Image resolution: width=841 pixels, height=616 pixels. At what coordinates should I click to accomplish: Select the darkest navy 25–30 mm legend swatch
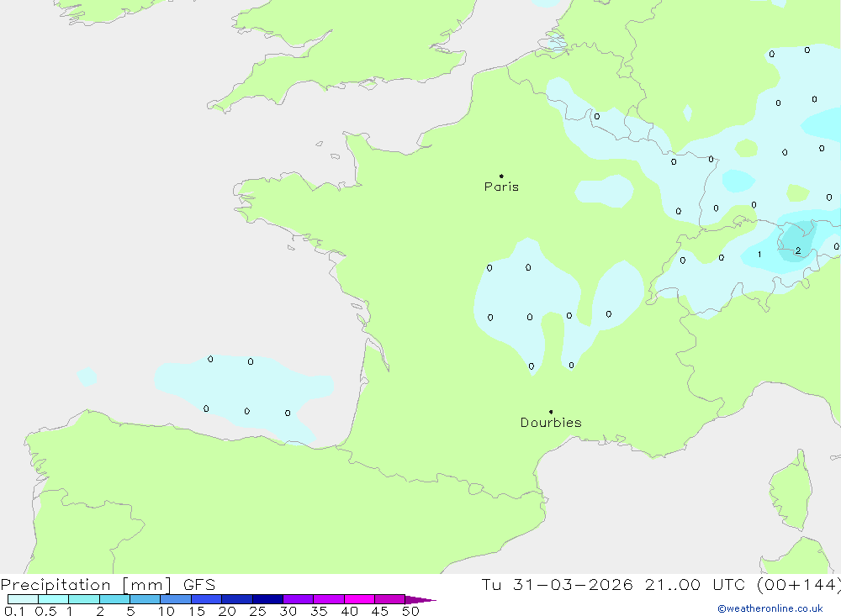[x=267, y=600]
